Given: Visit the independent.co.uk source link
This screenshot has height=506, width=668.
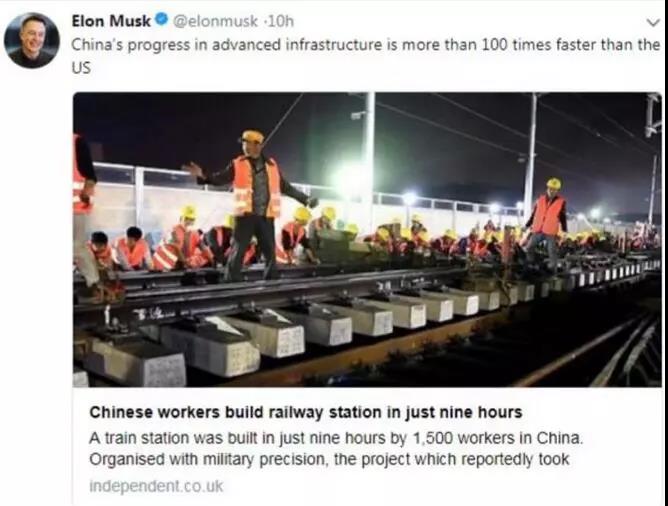Looking at the screenshot, I should tap(156, 486).
